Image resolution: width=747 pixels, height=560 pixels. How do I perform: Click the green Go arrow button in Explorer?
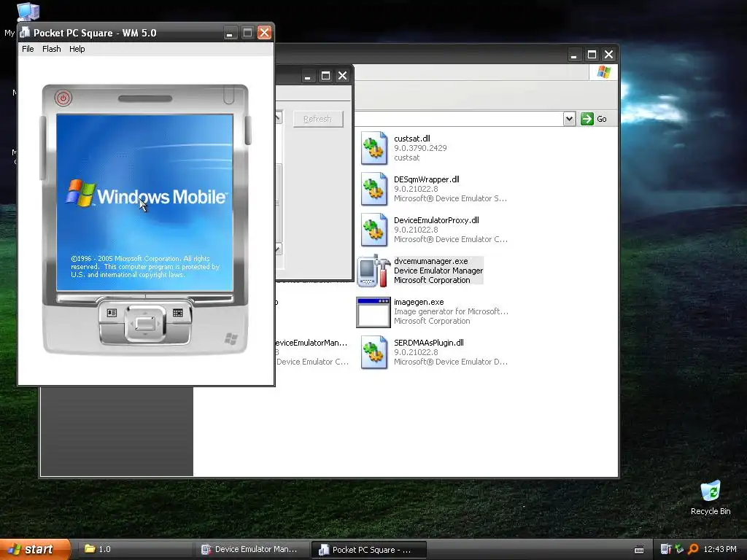pyautogui.click(x=587, y=119)
